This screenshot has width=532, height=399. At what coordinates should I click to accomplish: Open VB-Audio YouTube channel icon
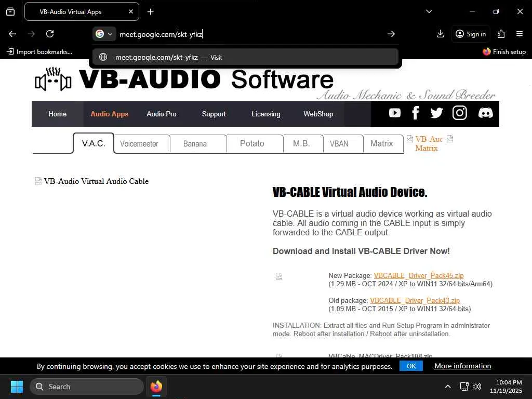click(x=395, y=113)
